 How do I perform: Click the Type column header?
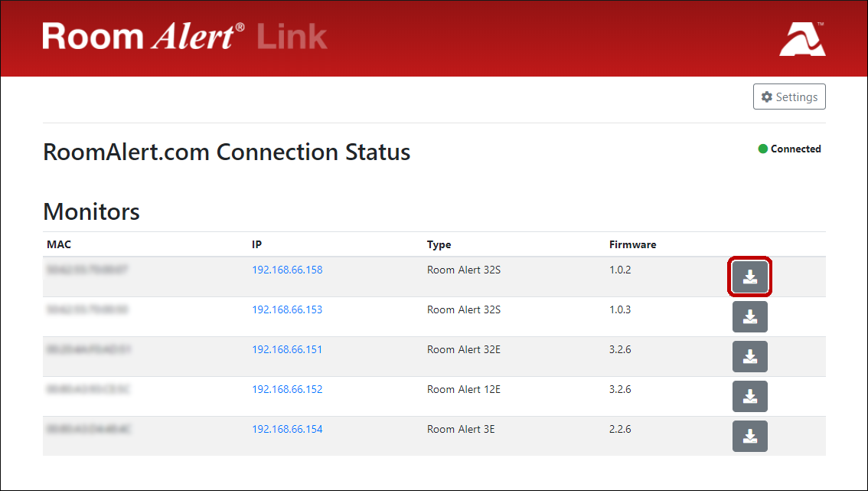439,245
